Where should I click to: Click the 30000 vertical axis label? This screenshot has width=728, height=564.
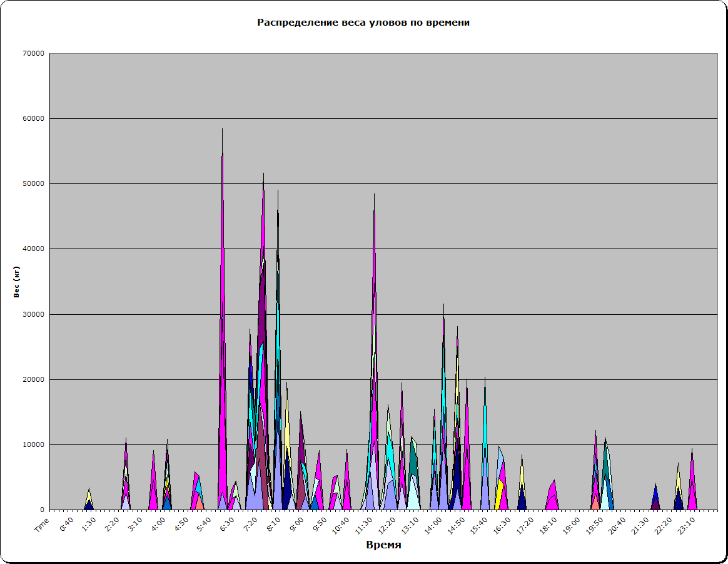tap(33, 314)
